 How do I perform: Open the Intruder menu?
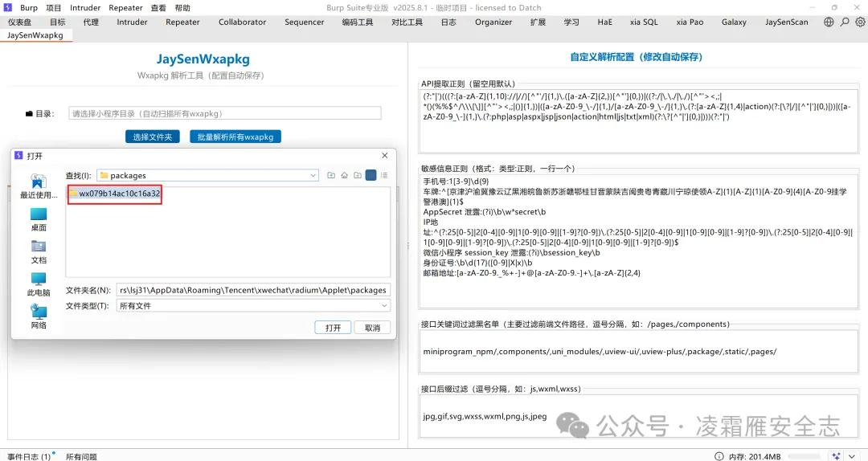click(x=85, y=8)
